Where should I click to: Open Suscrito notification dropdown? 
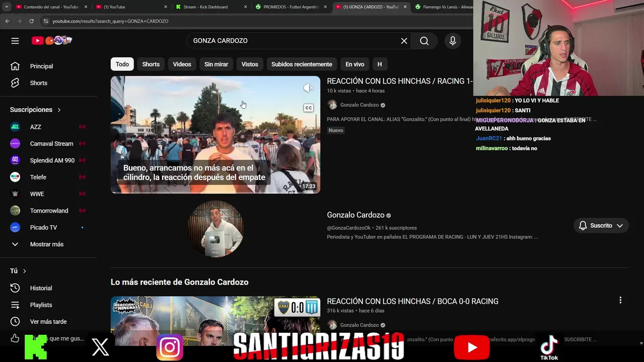(601, 226)
